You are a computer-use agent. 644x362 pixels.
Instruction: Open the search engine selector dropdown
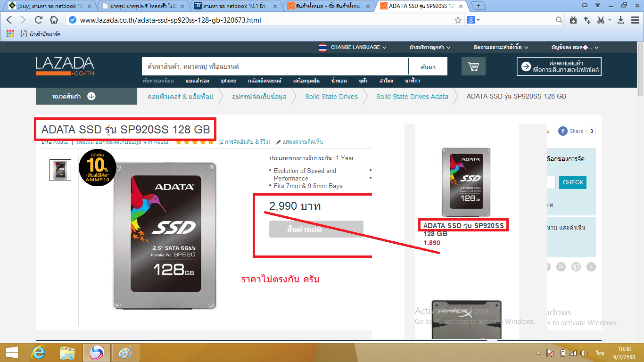pyautogui.click(x=473, y=20)
